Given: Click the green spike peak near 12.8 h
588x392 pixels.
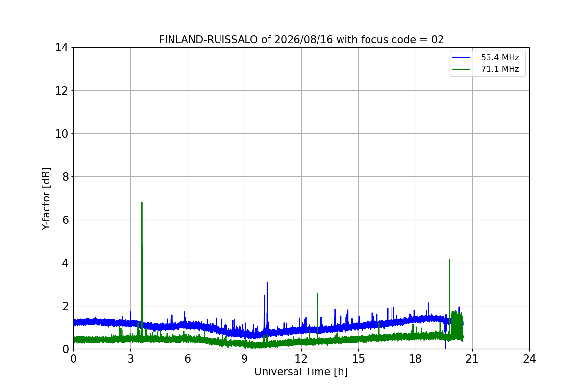Looking at the screenshot, I should [317, 293].
